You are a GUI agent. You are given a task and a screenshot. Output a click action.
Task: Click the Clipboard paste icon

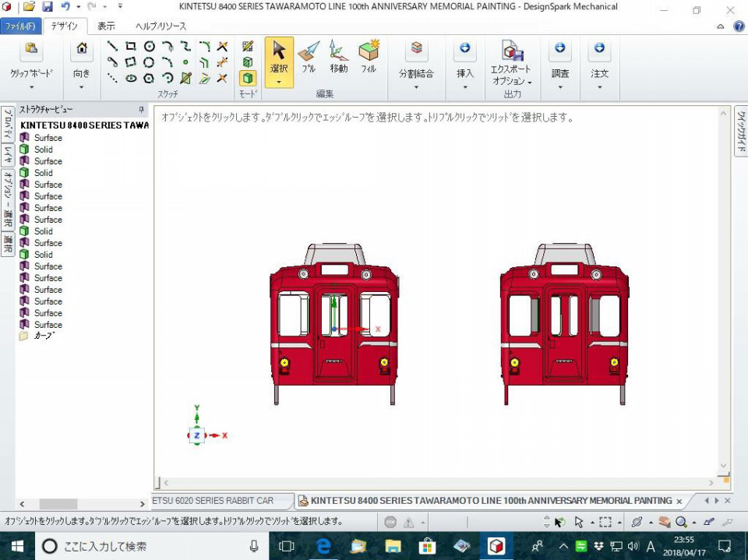(31, 48)
